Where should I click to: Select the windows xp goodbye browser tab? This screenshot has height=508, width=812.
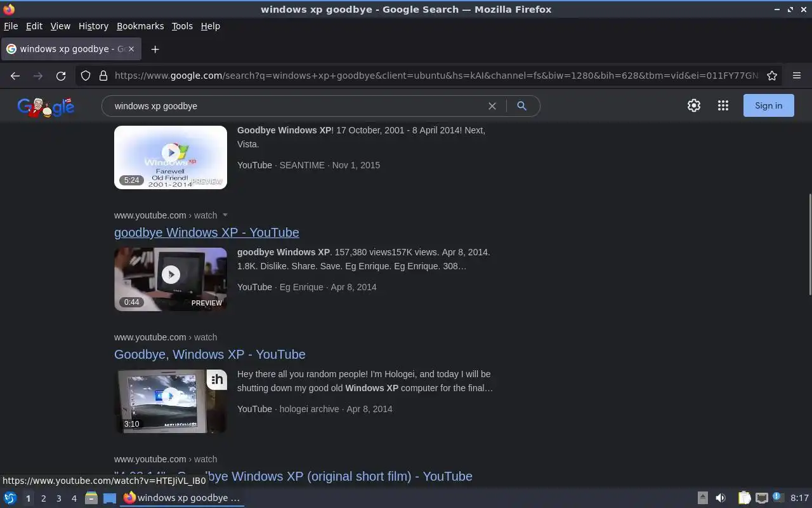click(x=70, y=49)
